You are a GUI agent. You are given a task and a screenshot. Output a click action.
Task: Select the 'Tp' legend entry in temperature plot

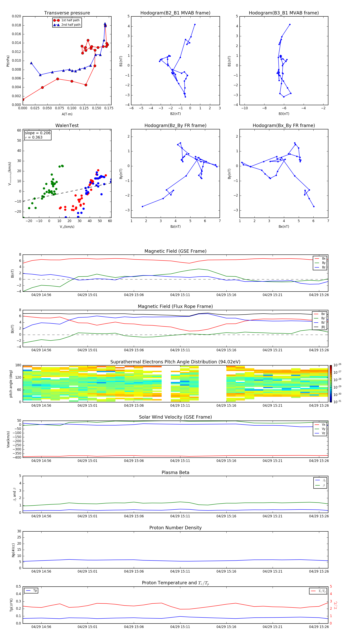[x=31, y=591]
